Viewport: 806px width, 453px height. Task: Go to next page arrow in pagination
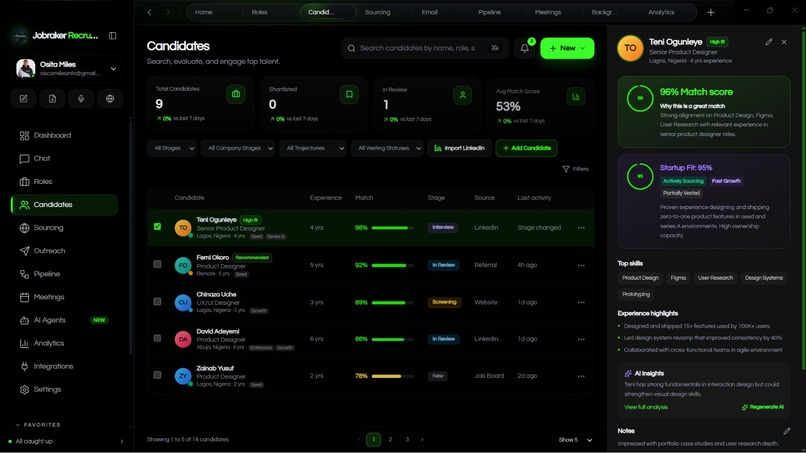pos(423,440)
